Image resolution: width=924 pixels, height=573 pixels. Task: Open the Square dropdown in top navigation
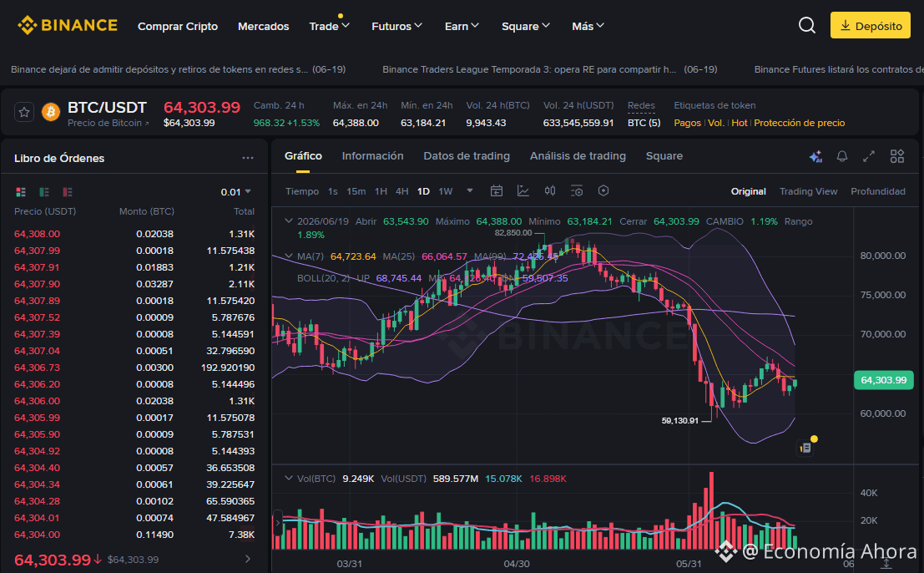point(526,26)
